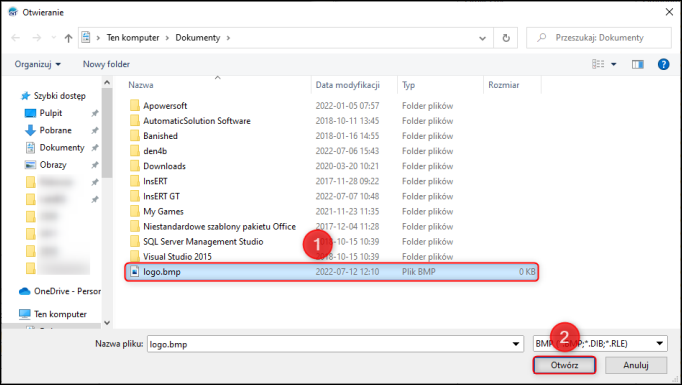Open Obrazy in the sidebar
The image size is (682, 385).
pyautogui.click(x=53, y=165)
